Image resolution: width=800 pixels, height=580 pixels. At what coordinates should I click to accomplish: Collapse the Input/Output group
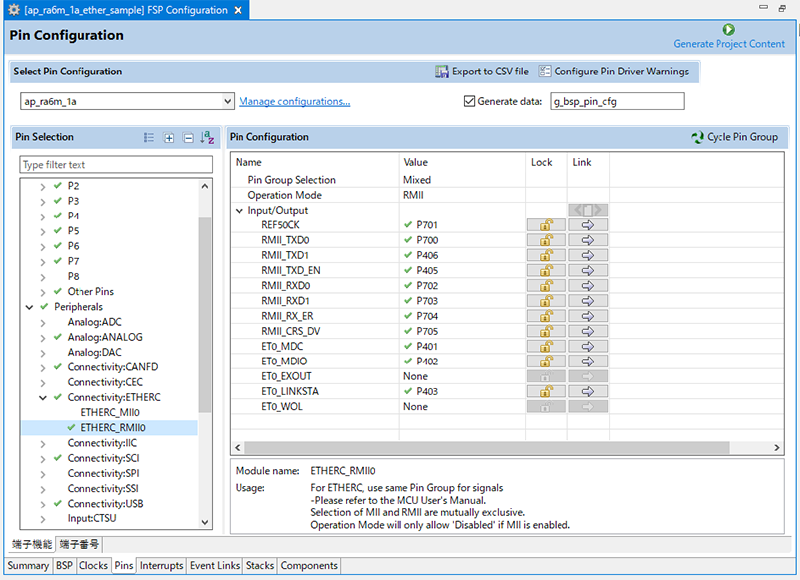coord(239,211)
